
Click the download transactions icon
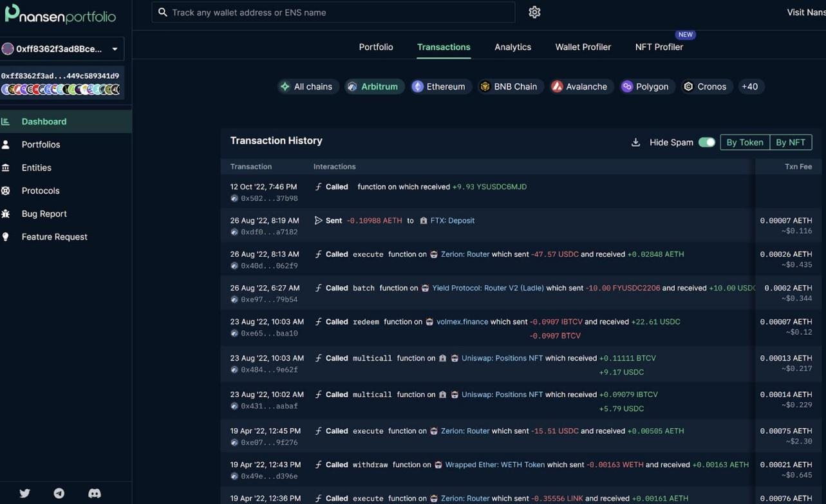coord(635,142)
